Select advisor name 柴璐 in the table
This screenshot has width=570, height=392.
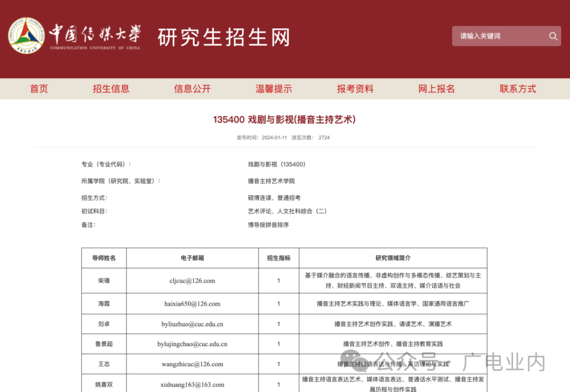click(x=103, y=281)
